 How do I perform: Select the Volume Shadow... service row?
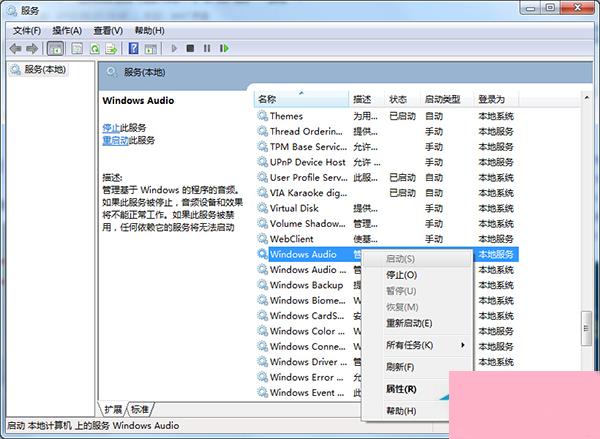[387, 224]
